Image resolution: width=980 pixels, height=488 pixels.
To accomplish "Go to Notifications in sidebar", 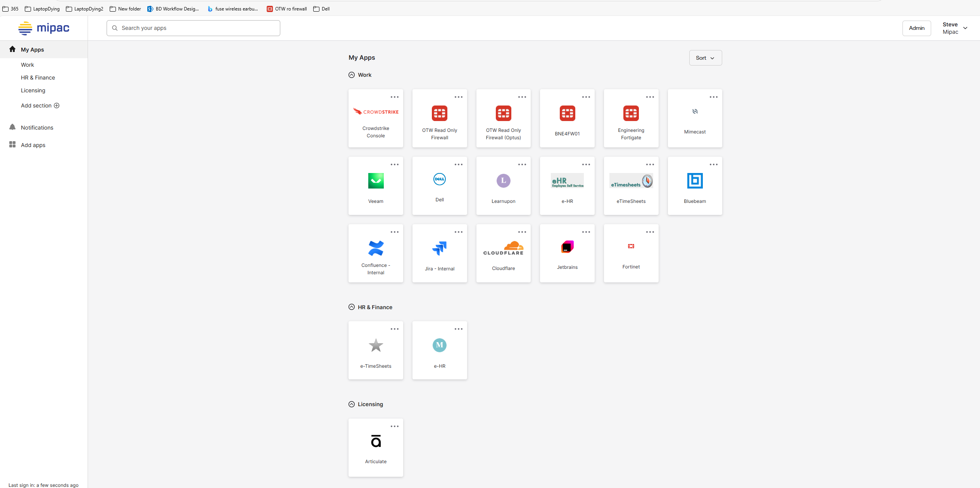I will coord(37,128).
